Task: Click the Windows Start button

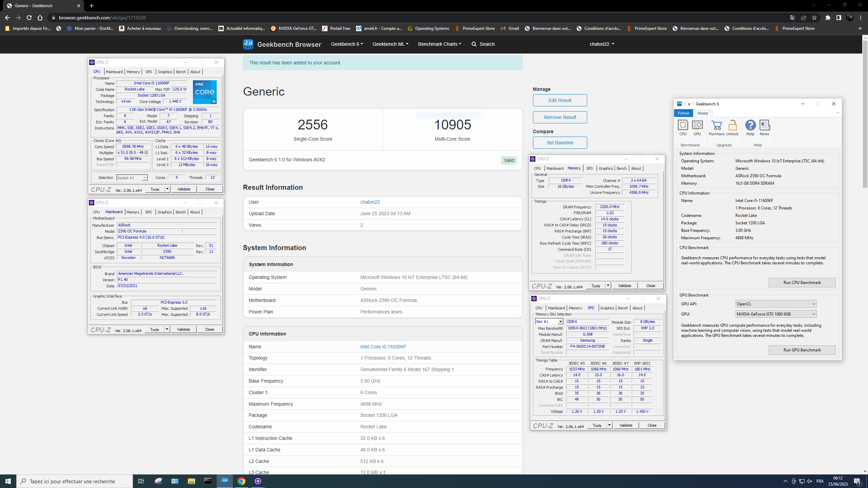Action: point(8,481)
